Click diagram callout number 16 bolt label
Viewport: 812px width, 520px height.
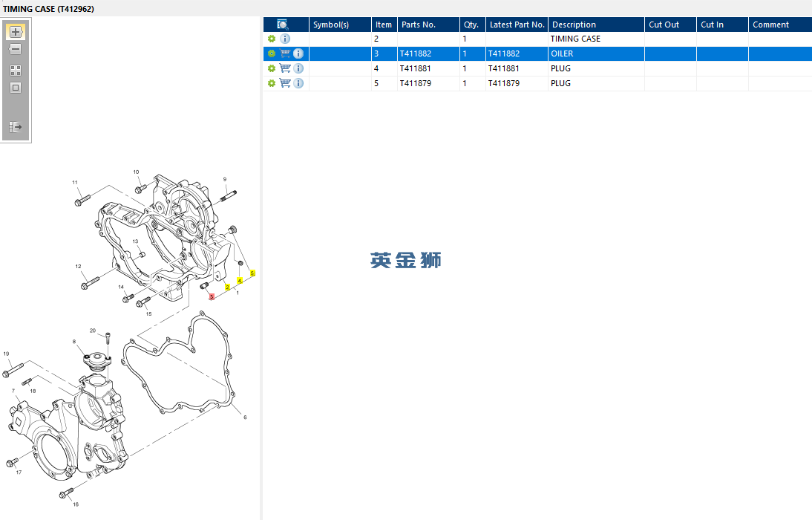pyautogui.click(x=76, y=504)
